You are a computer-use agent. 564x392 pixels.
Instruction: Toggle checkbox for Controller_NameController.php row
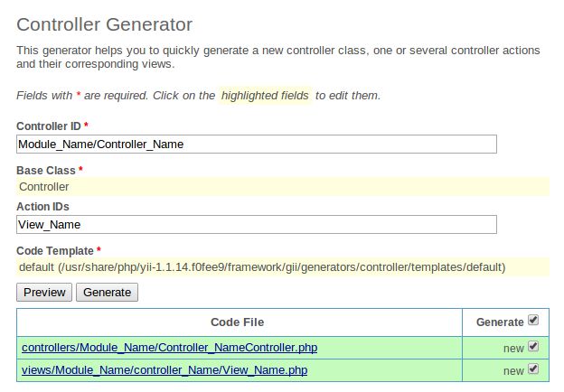[533, 346]
